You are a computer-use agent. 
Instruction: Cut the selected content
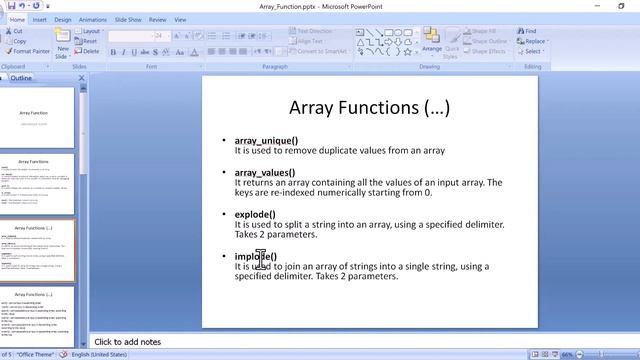tap(14, 31)
